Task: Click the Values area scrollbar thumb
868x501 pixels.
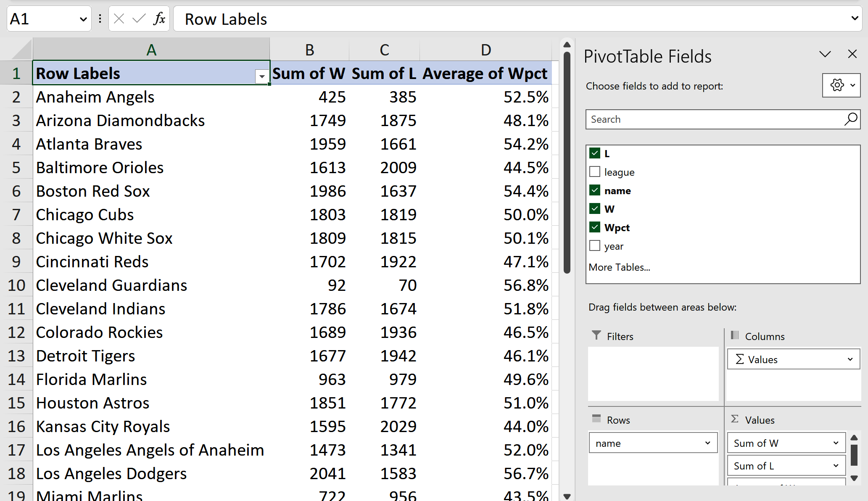Action: pyautogui.click(x=854, y=455)
